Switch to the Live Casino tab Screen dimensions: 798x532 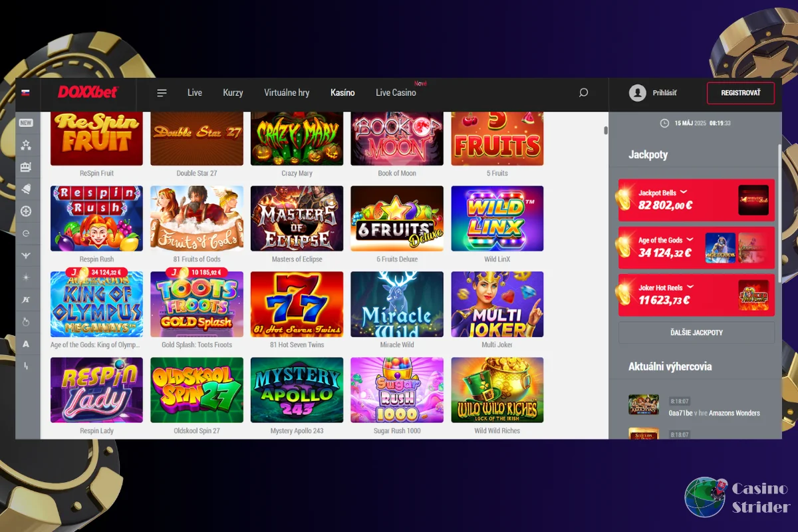396,93
